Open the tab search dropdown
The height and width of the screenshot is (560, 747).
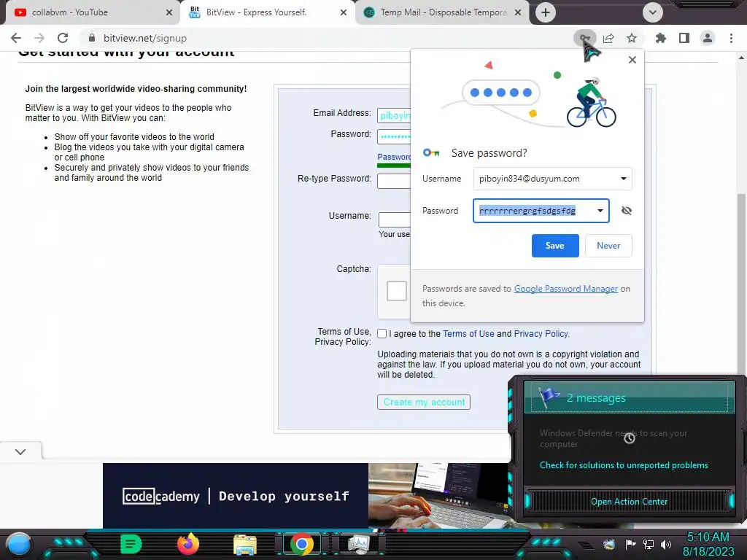tap(653, 12)
